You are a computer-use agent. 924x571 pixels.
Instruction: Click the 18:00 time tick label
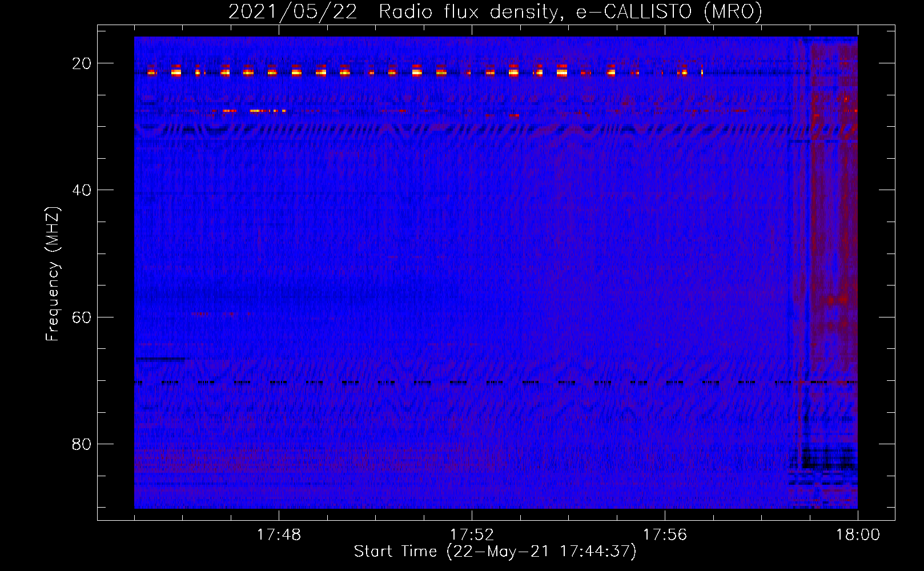858,534
